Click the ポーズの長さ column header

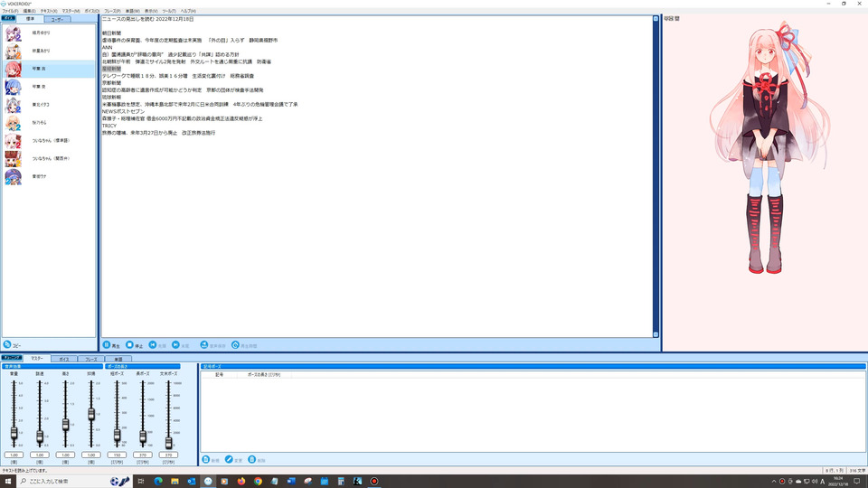click(x=264, y=374)
